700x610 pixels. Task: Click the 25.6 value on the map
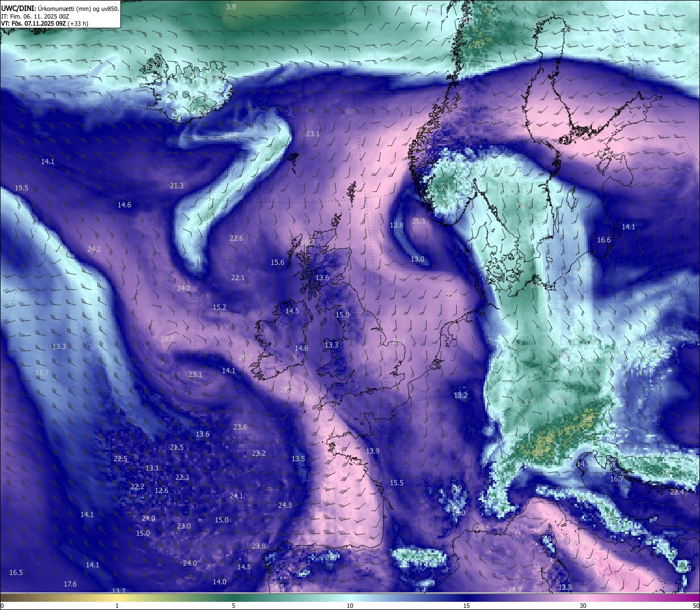(x=483, y=527)
